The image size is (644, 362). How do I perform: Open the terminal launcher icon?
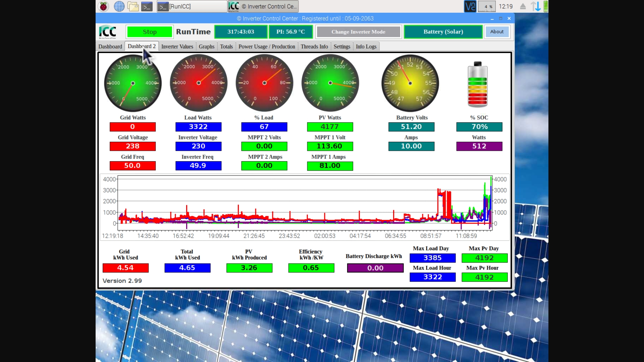[147, 6]
